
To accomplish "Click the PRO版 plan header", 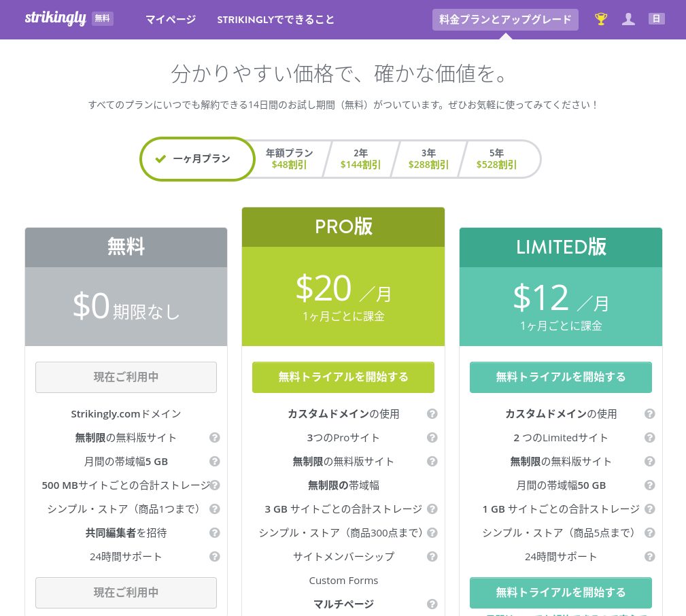I will (x=343, y=227).
